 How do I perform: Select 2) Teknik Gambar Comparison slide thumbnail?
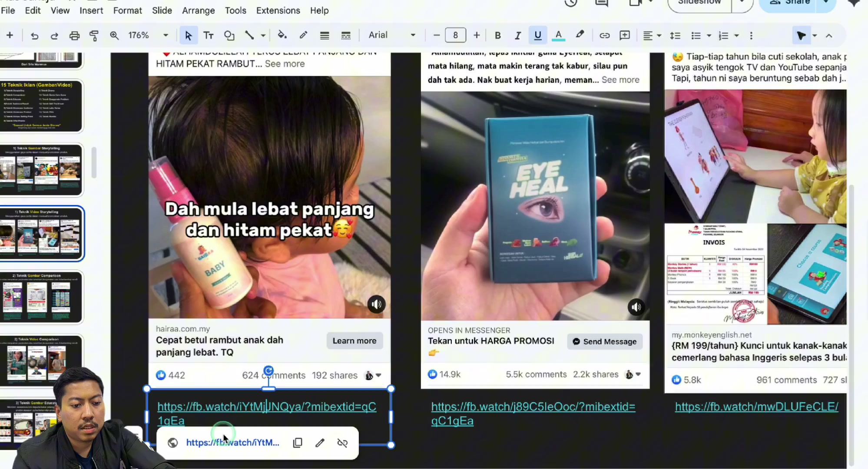pos(41,297)
